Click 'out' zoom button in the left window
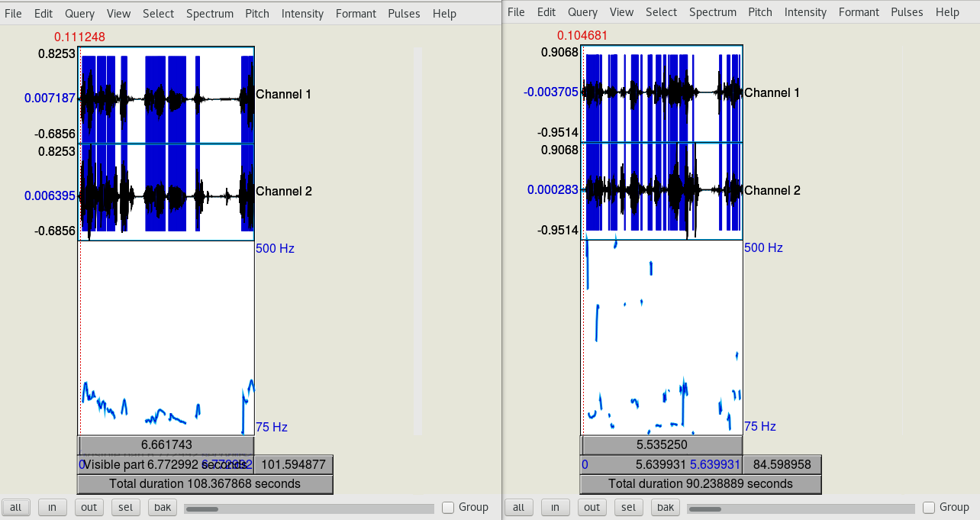 (x=89, y=508)
